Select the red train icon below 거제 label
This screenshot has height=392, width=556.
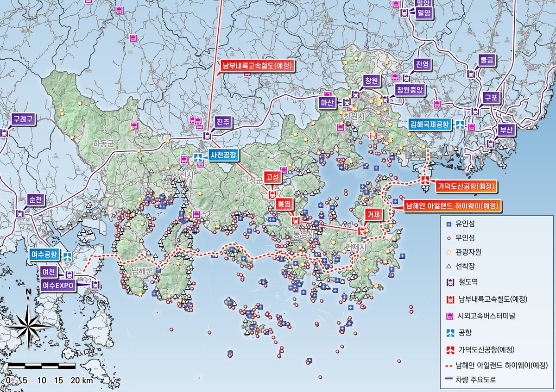pos(361,231)
